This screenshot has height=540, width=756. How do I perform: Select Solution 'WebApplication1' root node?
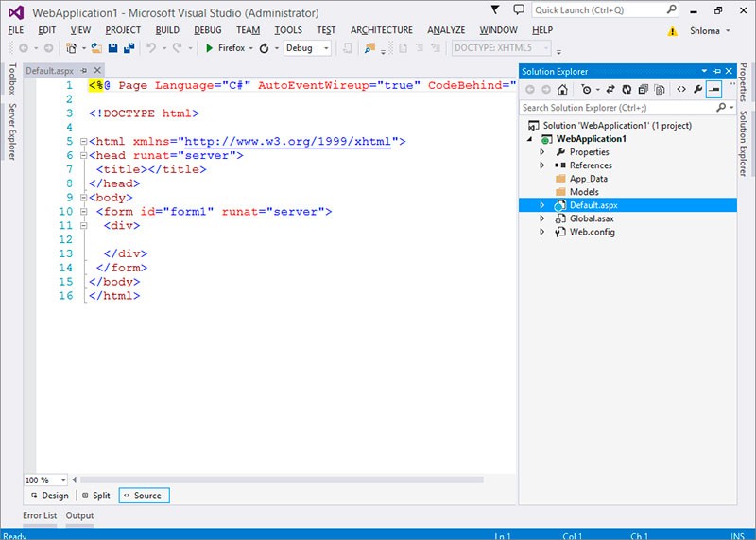[x=610, y=126]
